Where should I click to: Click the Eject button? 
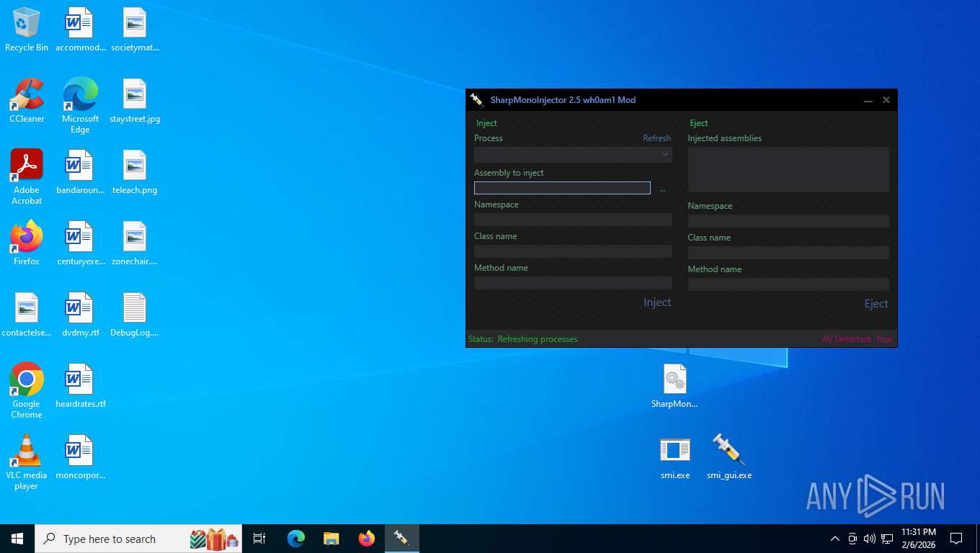pyautogui.click(x=876, y=304)
